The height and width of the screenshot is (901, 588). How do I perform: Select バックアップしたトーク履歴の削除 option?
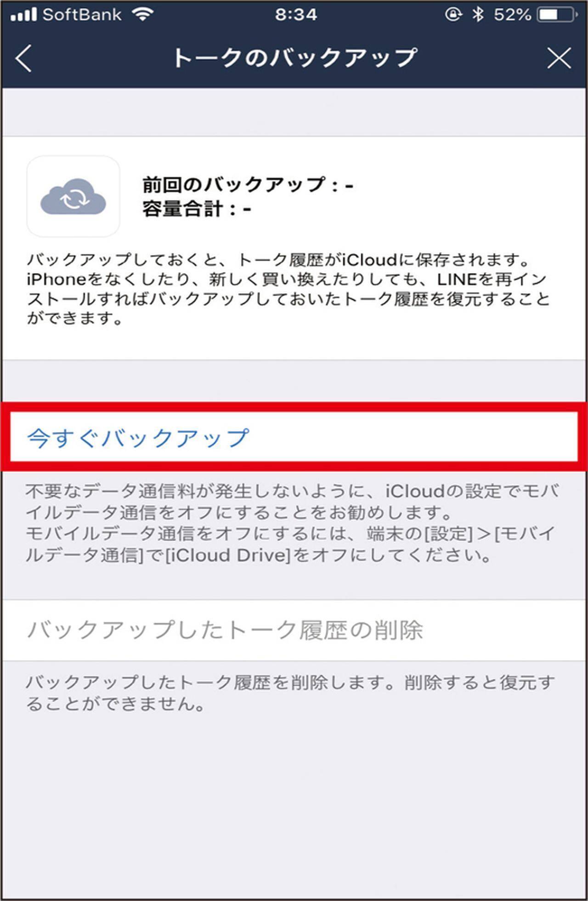pos(294,630)
